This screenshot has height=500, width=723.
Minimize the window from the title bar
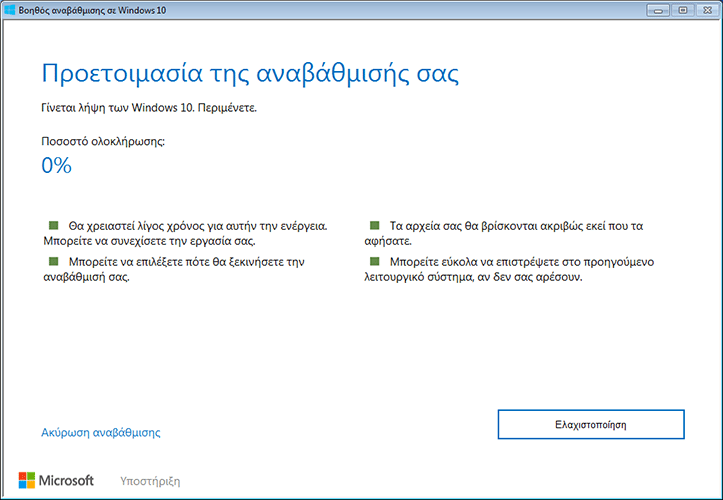658,10
